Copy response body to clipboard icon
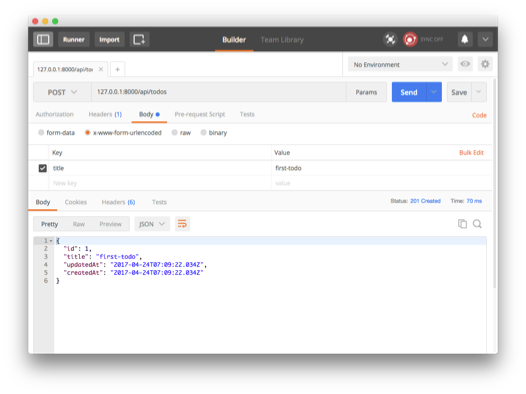Screen dimensions: 526x394 click(462, 224)
